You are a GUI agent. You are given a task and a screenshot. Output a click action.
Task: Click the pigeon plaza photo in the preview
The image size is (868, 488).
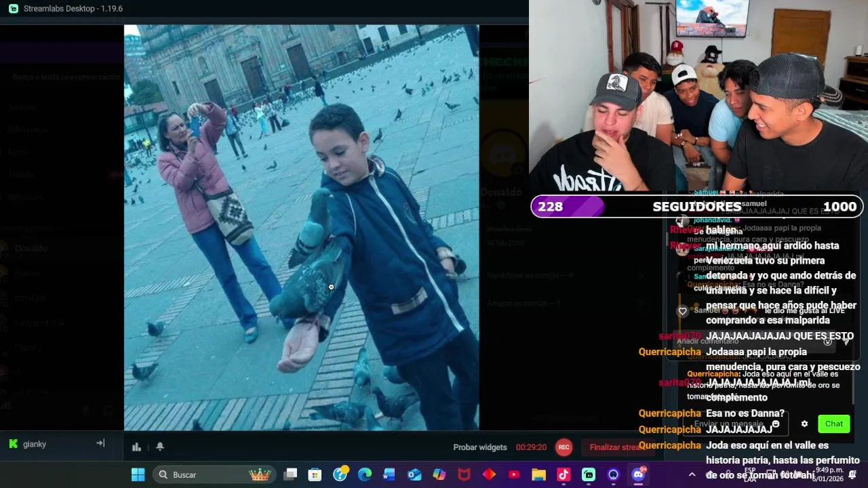pyautogui.click(x=301, y=228)
